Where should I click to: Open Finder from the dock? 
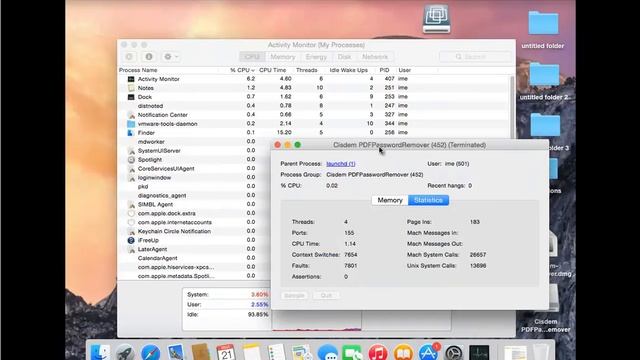tap(100, 352)
